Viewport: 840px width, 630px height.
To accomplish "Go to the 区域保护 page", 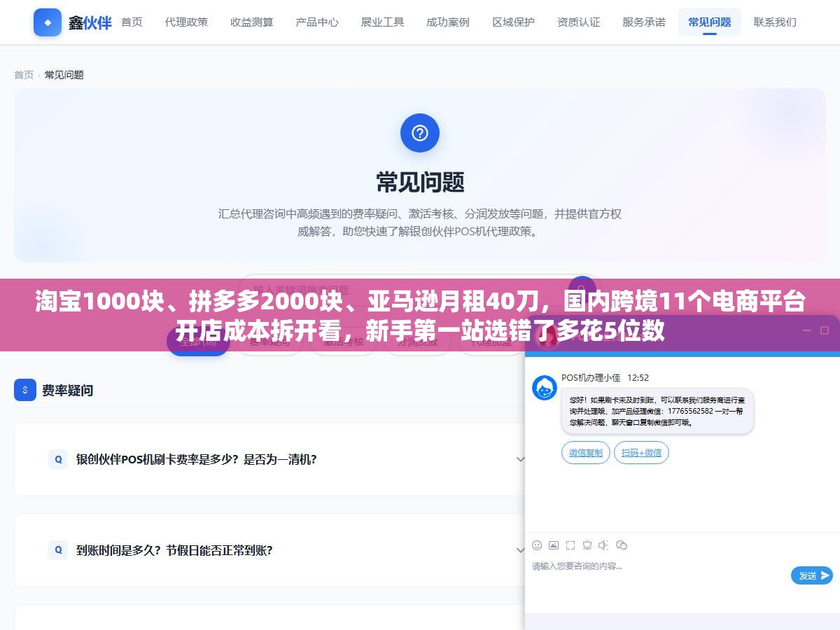I will (x=513, y=22).
